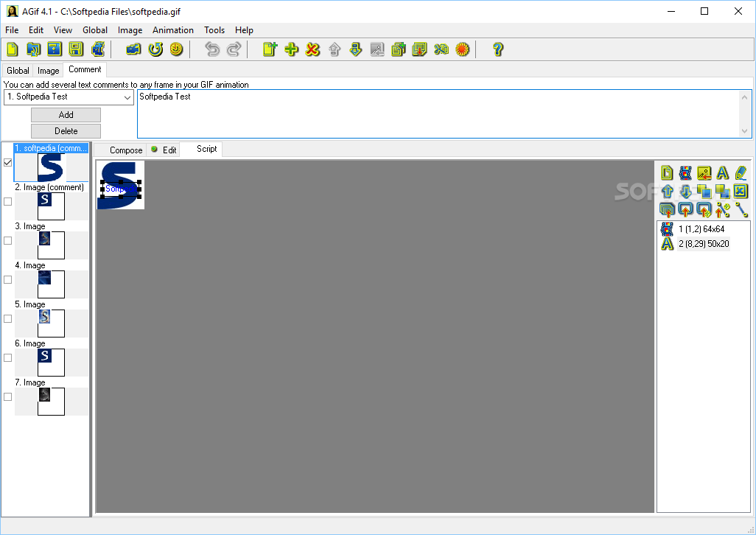
Task: Click the orange sunburst effects icon
Action: point(463,49)
